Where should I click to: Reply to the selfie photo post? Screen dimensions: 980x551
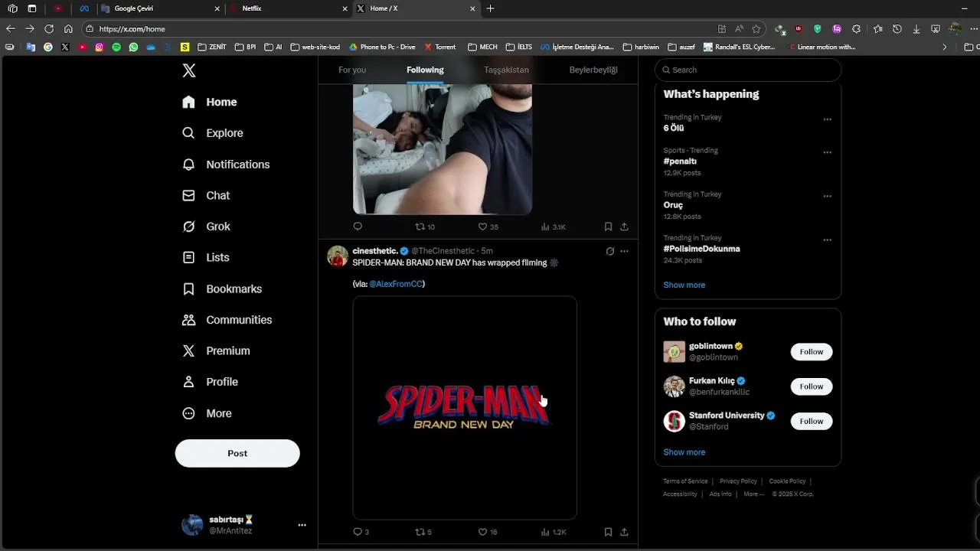[x=358, y=227]
